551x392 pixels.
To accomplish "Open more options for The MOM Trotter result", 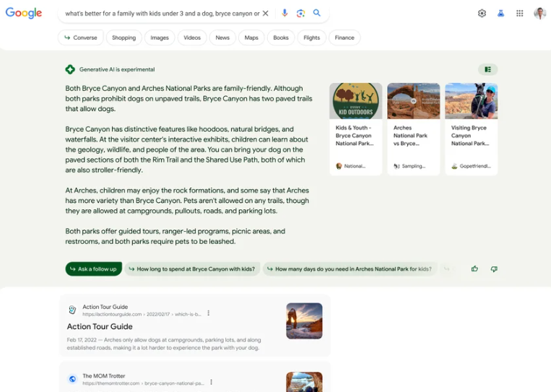I will click(211, 382).
